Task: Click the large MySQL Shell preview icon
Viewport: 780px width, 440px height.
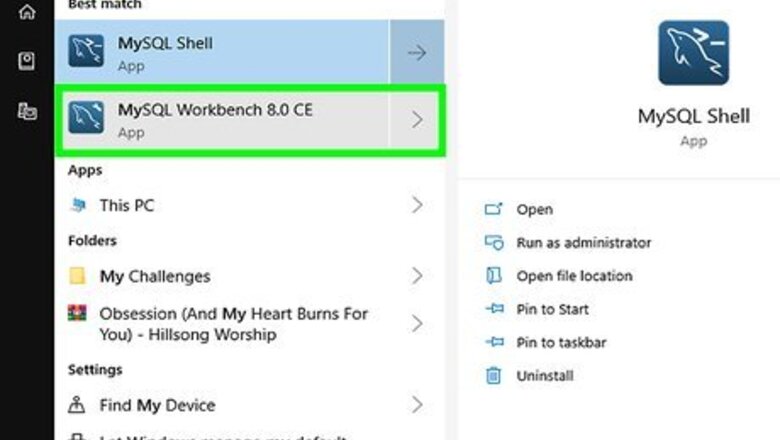Action: [x=693, y=52]
